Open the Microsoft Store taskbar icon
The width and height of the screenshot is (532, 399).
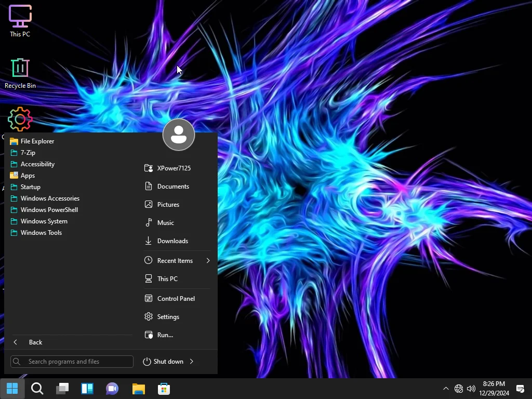(x=164, y=389)
